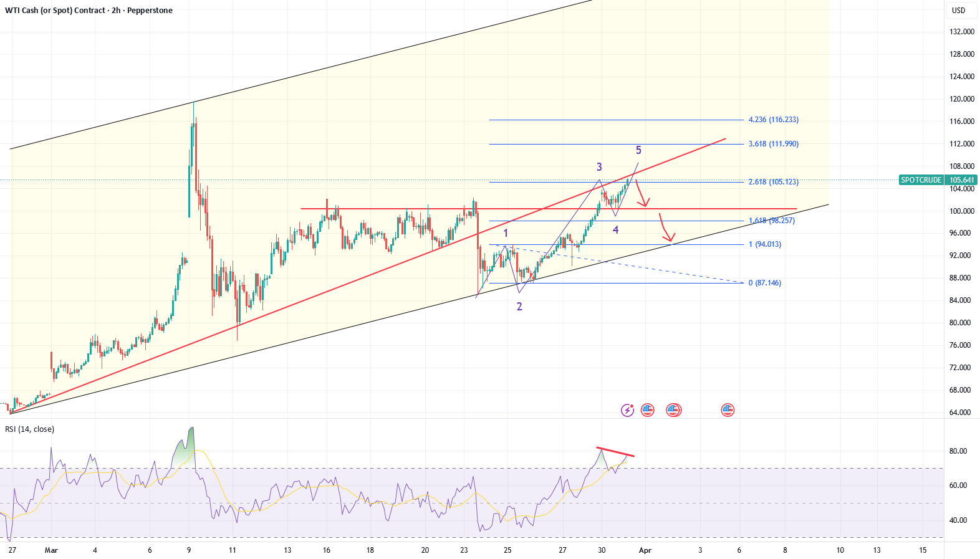Select the red RSI divergence trendline

(x=615, y=452)
